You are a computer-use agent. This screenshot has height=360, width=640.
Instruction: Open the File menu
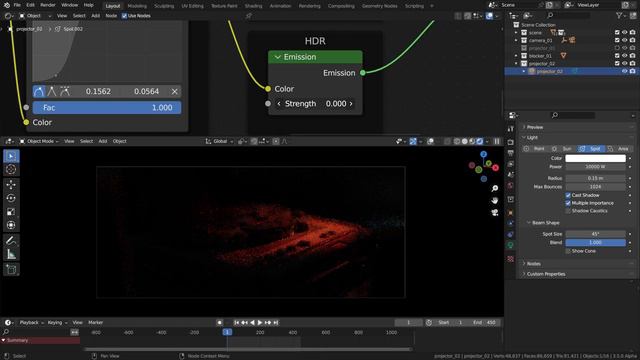click(x=17, y=5)
